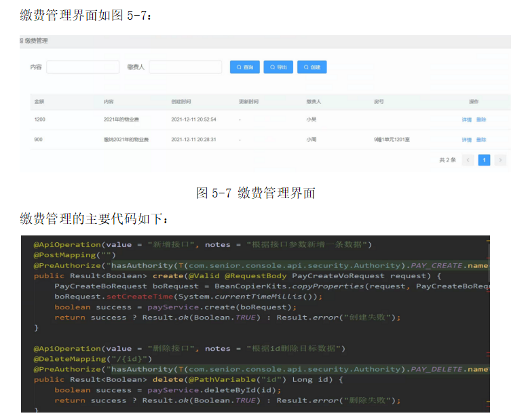Screen dimensions: 528x420
Task: Click PAY_DELETE in the code
Action: [x=436, y=369]
